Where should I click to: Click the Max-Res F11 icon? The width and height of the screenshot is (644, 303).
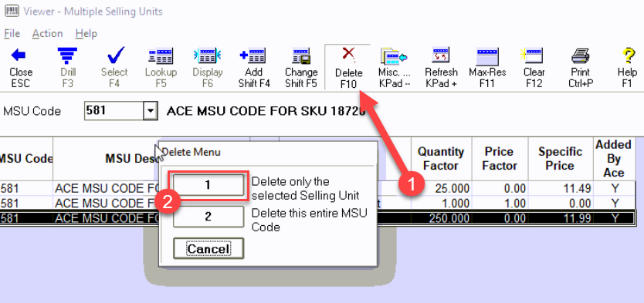coord(487,56)
